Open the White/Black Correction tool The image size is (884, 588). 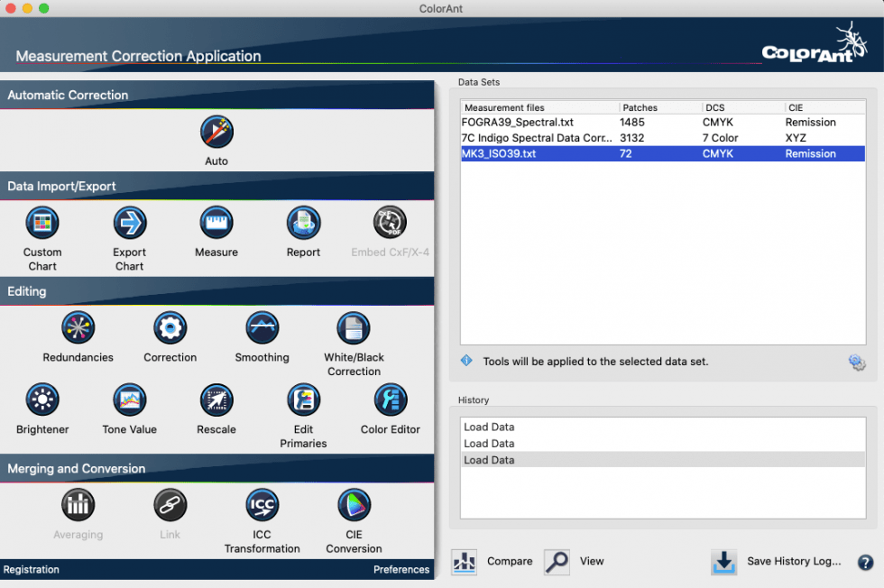pyautogui.click(x=352, y=327)
